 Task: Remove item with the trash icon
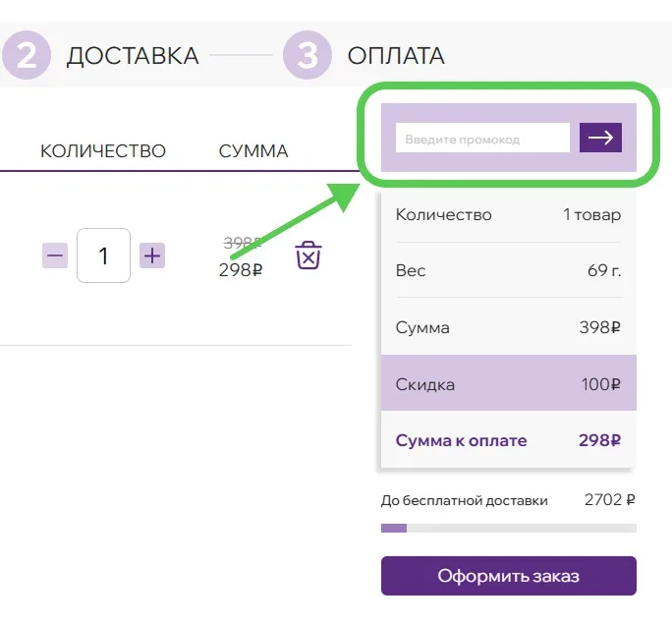[308, 255]
